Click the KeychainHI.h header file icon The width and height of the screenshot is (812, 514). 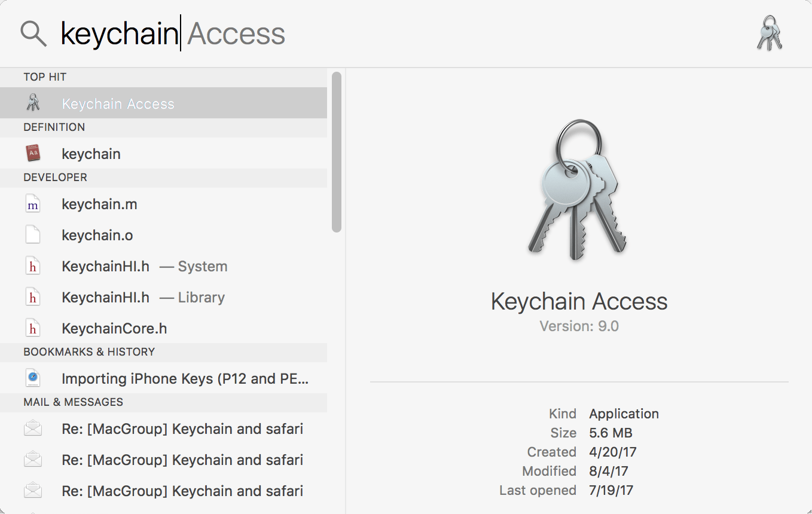(33, 265)
